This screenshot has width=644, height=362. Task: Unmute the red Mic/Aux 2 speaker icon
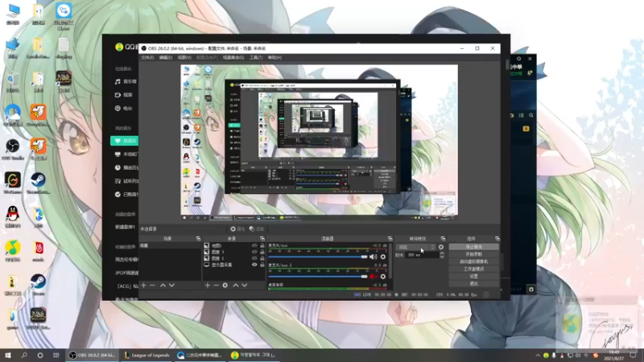[373, 277]
